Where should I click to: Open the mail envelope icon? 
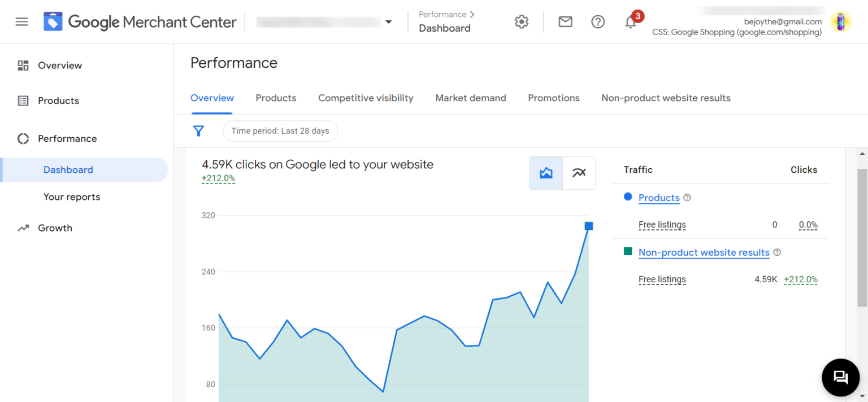coord(565,22)
